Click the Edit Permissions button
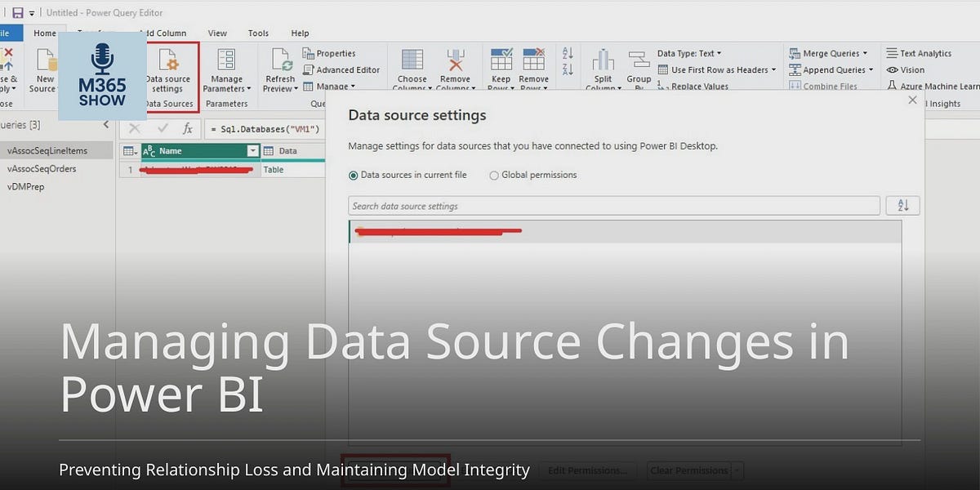The image size is (980, 490). pos(587,470)
